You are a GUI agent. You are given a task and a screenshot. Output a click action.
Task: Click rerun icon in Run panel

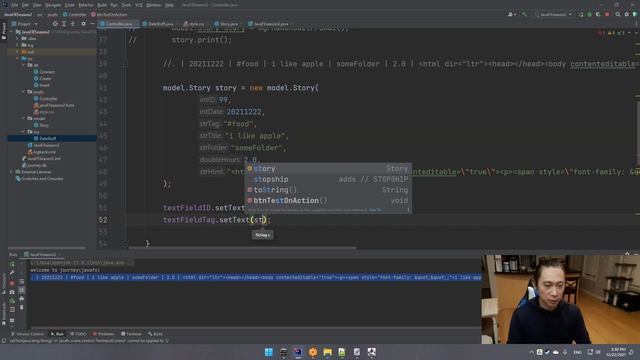12,264
